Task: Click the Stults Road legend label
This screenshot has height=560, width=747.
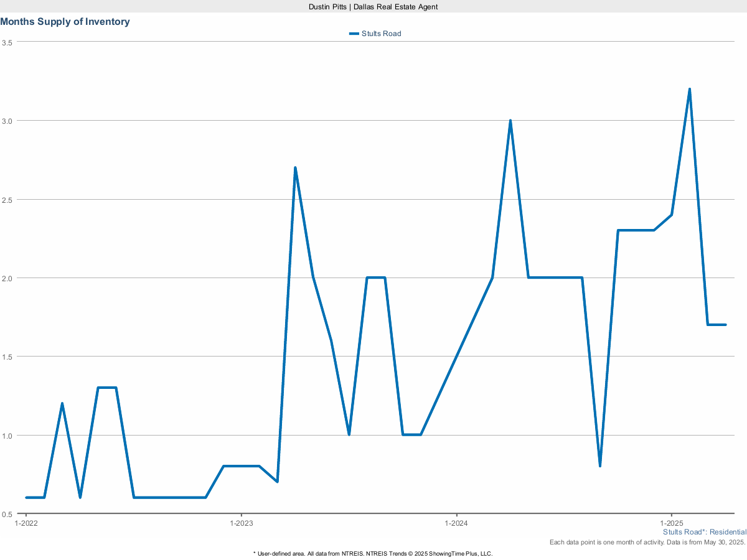Action: coord(381,34)
